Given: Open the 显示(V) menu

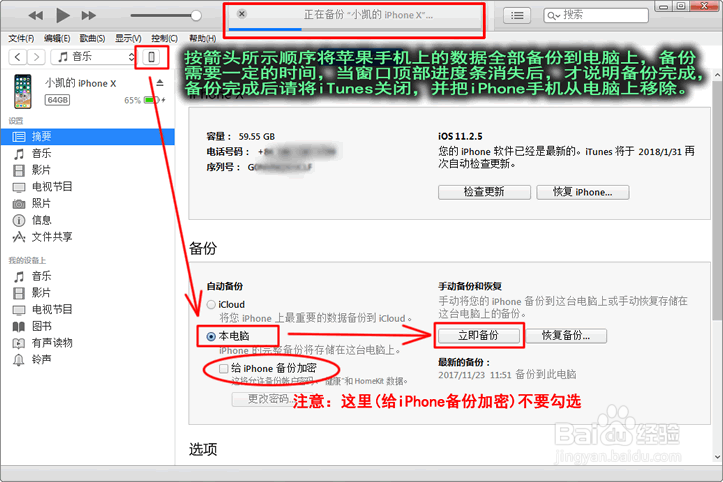Looking at the screenshot, I should point(128,38).
